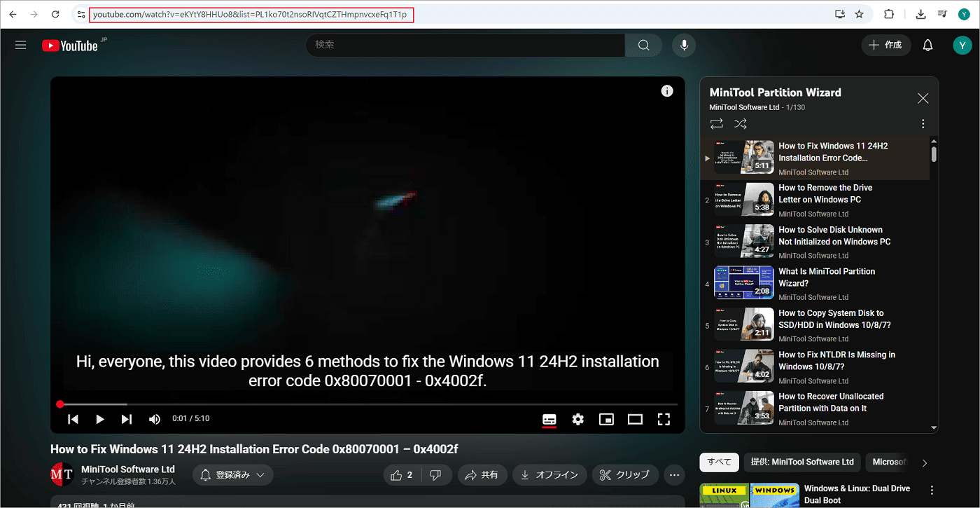Focus the 検索 search field
980x508 pixels.
[x=465, y=45]
